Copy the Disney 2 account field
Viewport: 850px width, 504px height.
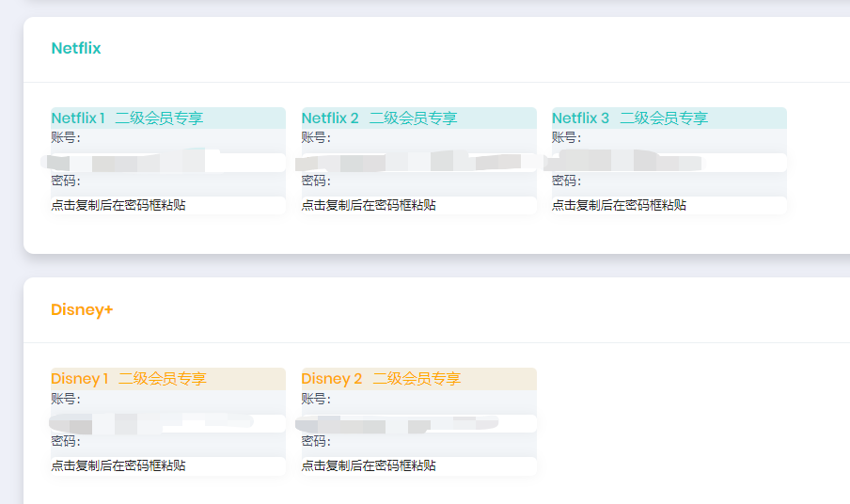tap(419, 423)
